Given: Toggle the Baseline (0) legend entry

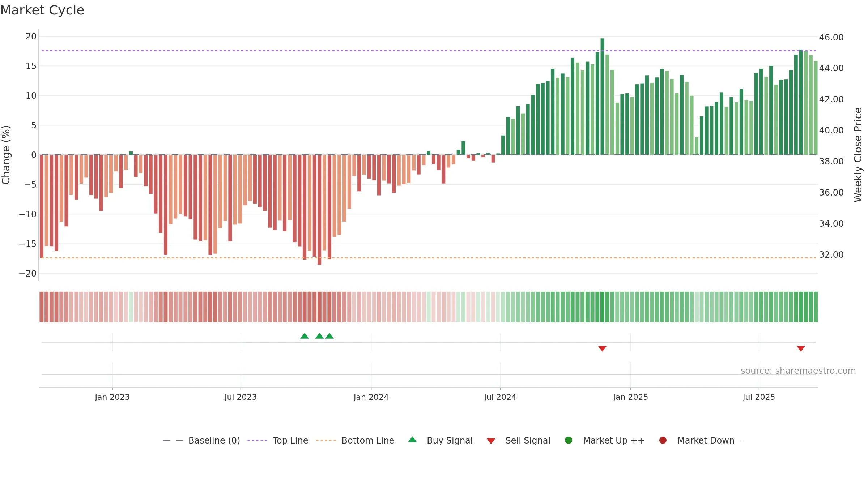Looking at the screenshot, I should 201,440.
